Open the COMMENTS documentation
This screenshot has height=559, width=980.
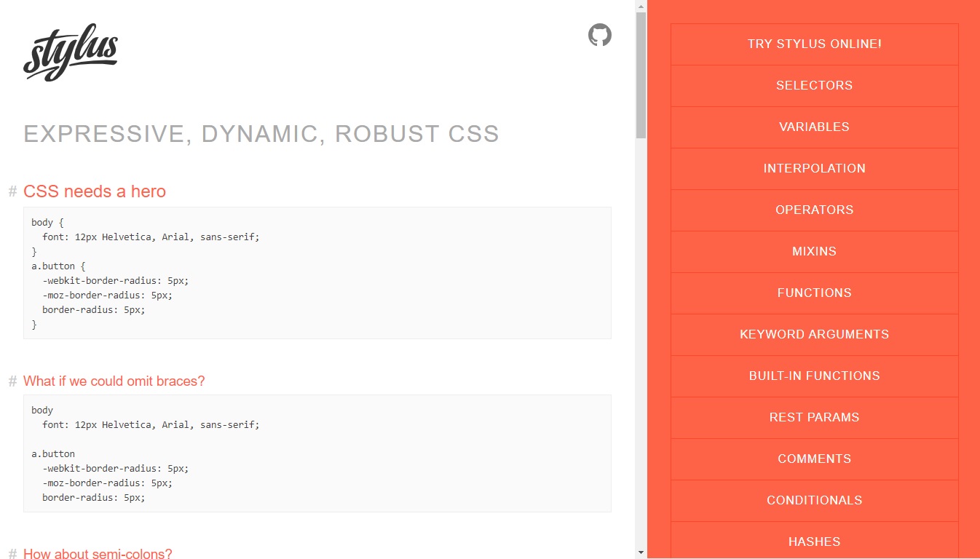[814, 459]
